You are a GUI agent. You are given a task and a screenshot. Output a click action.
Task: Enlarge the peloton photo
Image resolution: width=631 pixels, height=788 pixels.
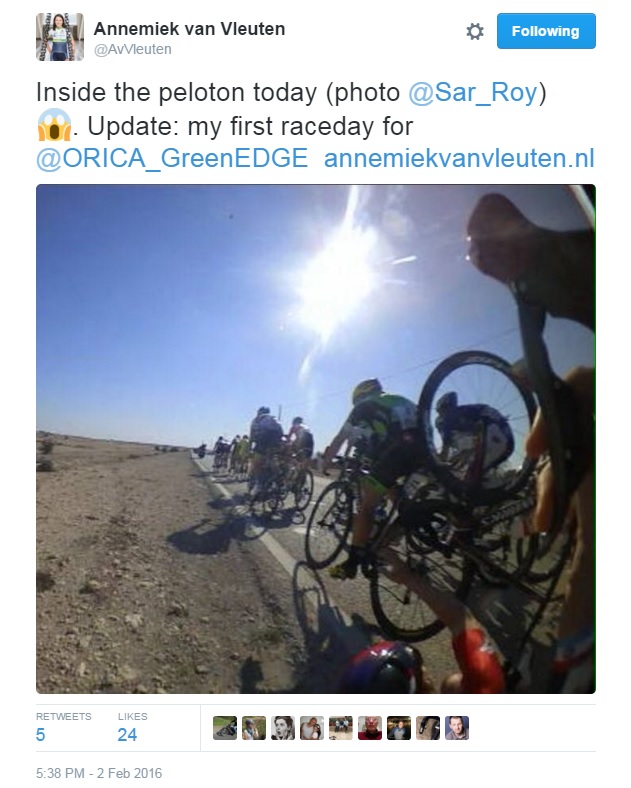[316, 438]
